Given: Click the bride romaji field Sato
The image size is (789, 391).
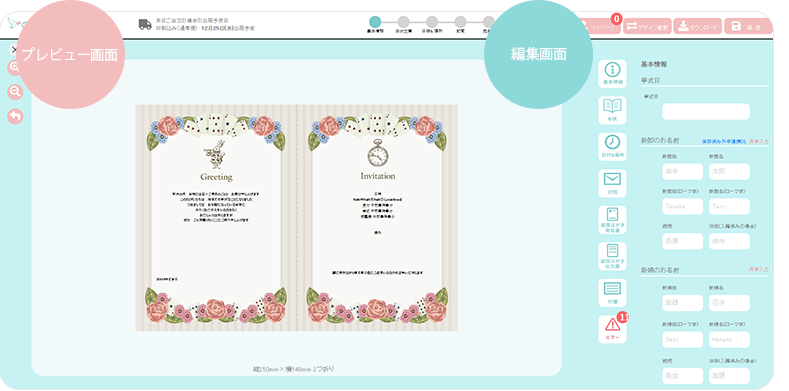Looking at the screenshot, I should tap(682, 339).
